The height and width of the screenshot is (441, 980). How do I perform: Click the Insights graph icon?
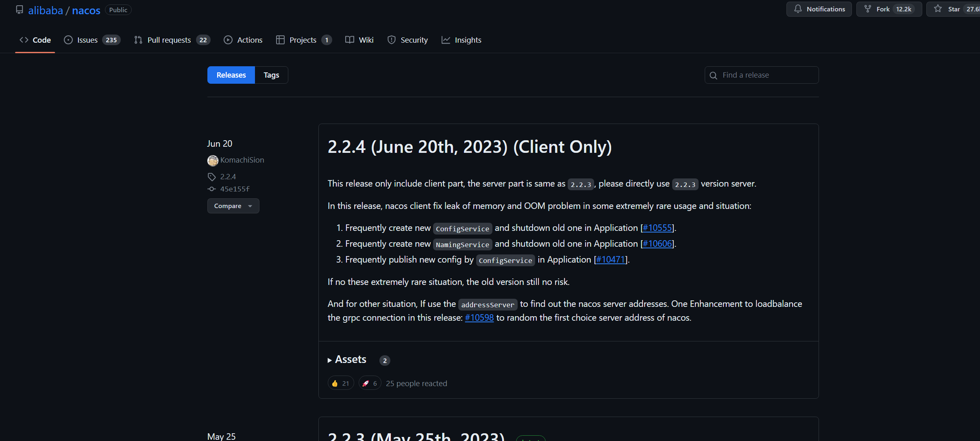[446, 40]
